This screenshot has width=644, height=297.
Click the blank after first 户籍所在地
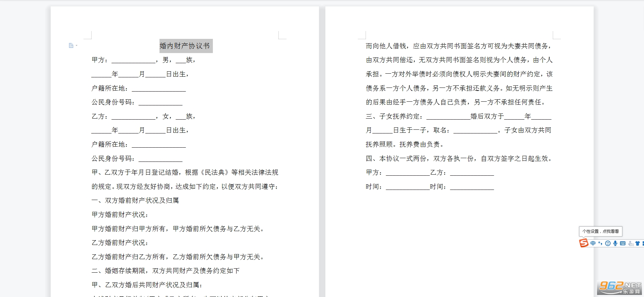(x=159, y=89)
